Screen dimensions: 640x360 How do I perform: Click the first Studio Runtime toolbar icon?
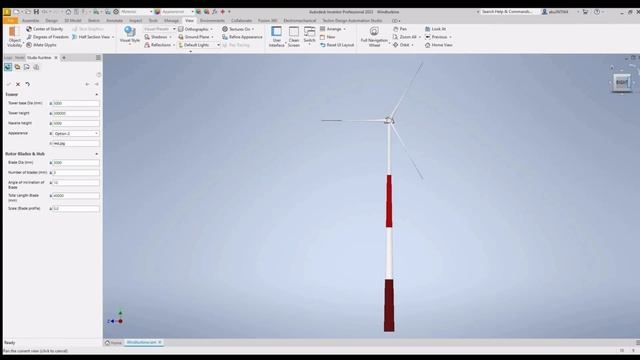[x=8, y=67]
